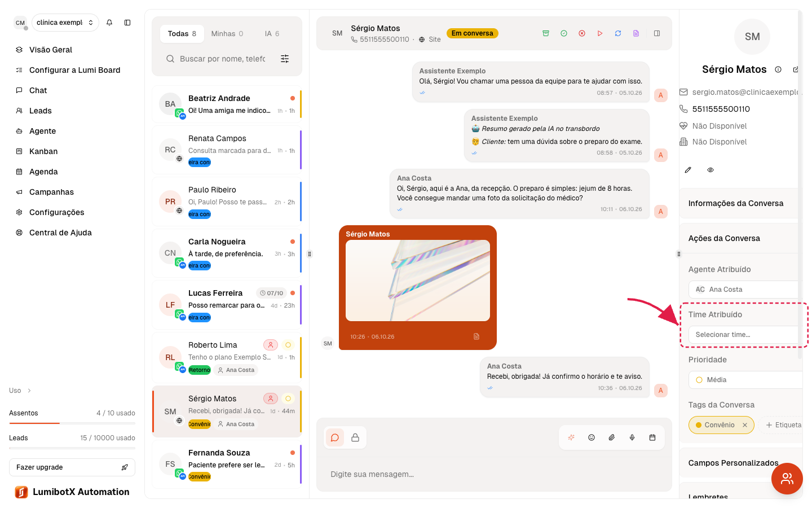Click the Retorno tag on Roberto Lima
The image size is (812, 508).
pos(200,370)
